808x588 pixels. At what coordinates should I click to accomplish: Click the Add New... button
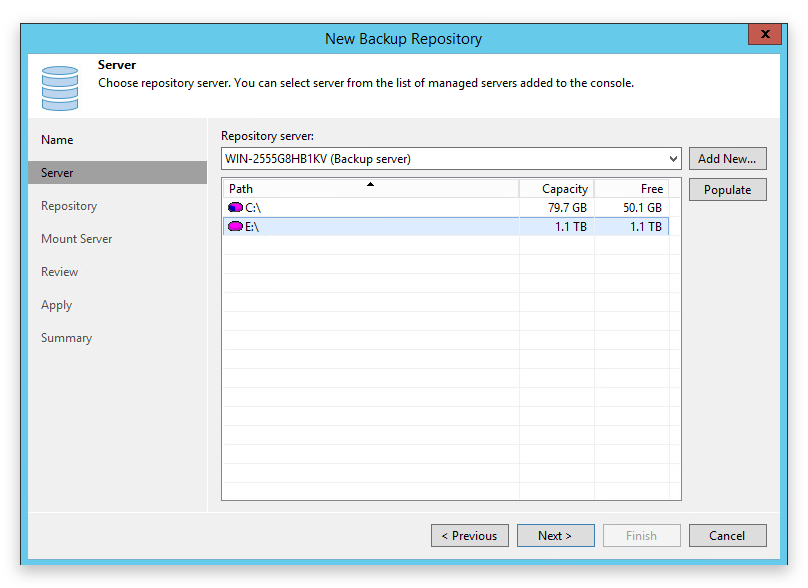[x=727, y=159]
